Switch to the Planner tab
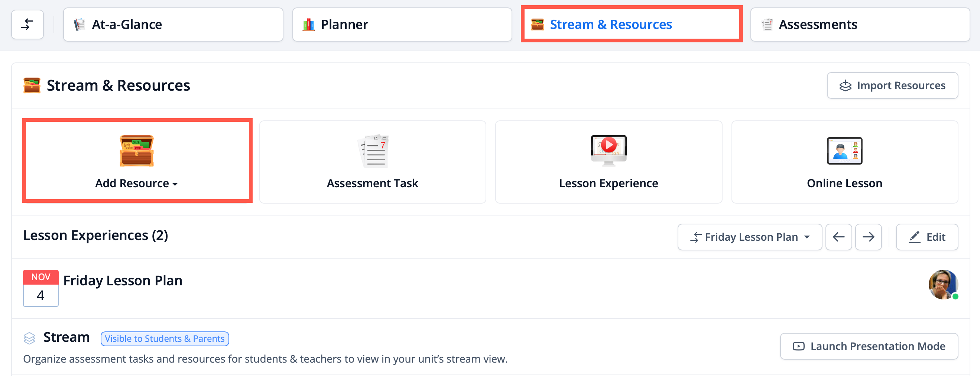The width and height of the screenshot is (980, 376). (402, 25)
